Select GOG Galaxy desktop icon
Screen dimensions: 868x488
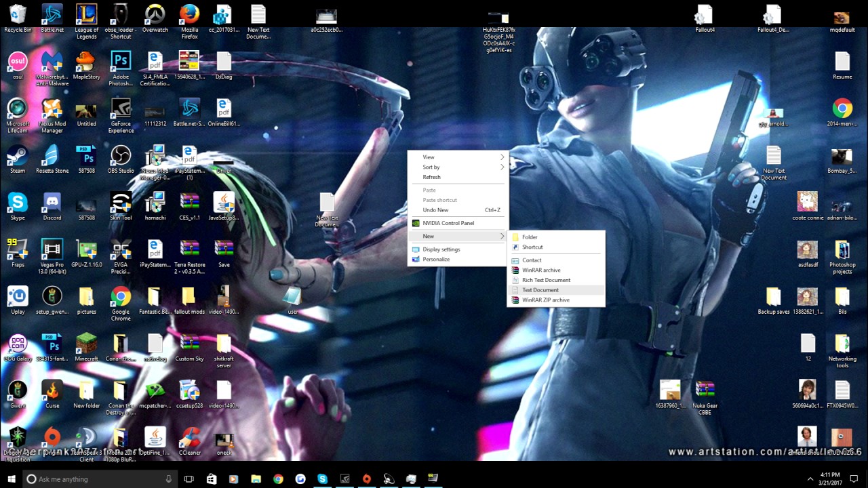(18, 346)
